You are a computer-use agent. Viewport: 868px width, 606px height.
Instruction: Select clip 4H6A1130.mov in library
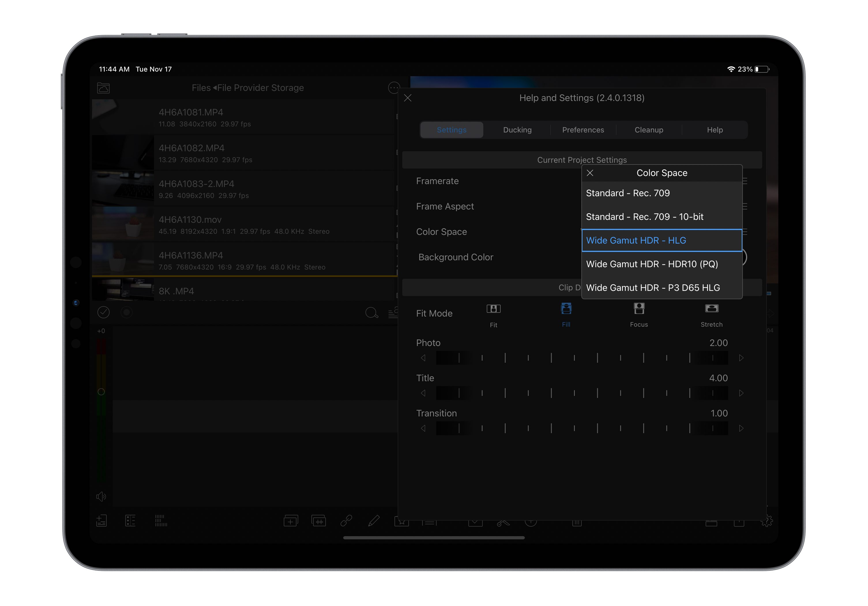click(244, 224)
